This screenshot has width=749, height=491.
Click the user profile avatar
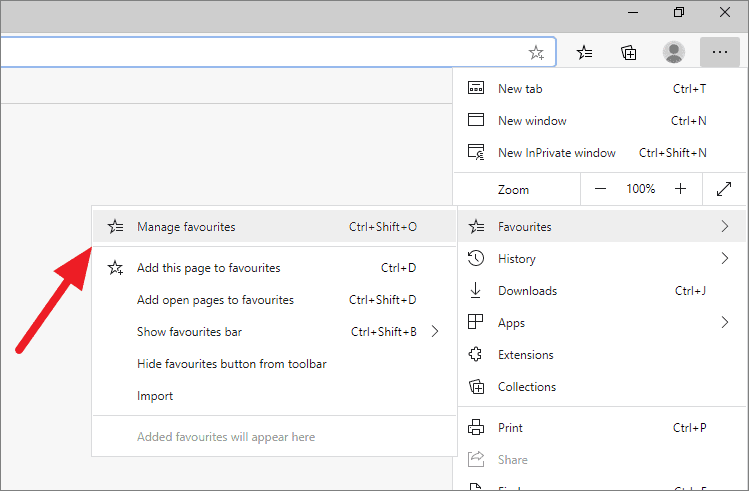tap(675, 53)
